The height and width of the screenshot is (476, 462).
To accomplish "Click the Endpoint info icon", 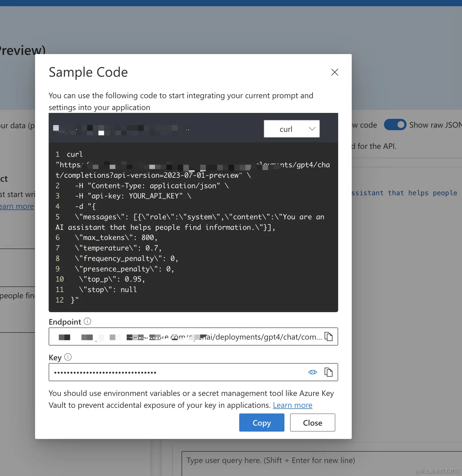I will (x=87, y=321).
